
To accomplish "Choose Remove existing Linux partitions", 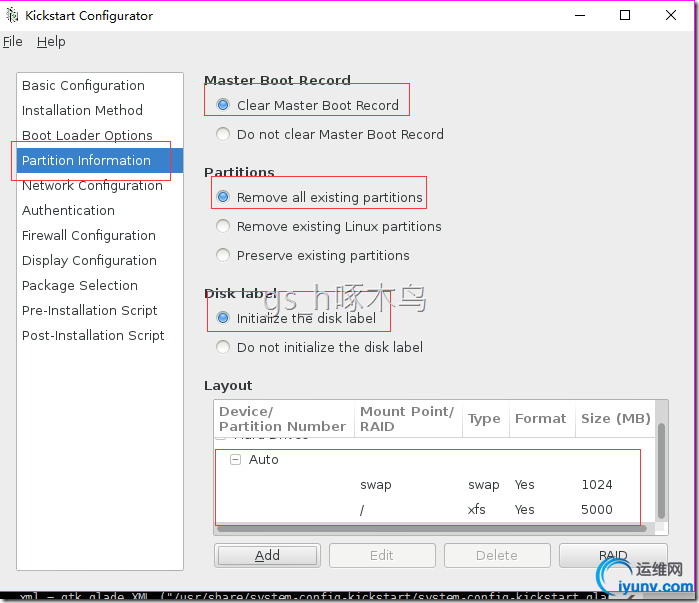I will click(x=223, y=226).
